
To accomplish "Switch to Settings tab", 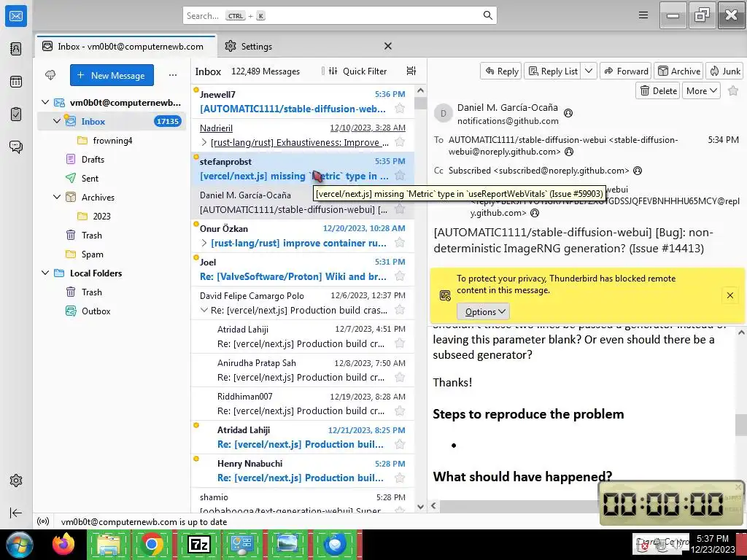I will [x=256, y=46].
